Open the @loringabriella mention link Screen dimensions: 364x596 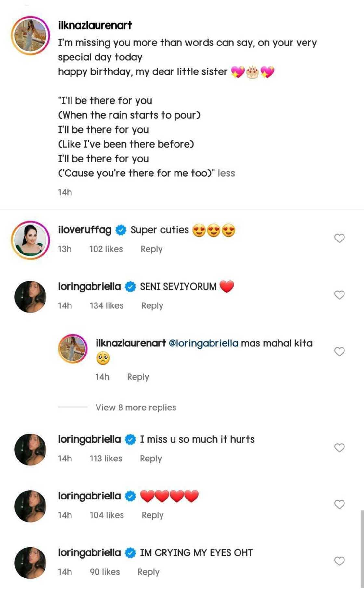click(x=204, y=343)
